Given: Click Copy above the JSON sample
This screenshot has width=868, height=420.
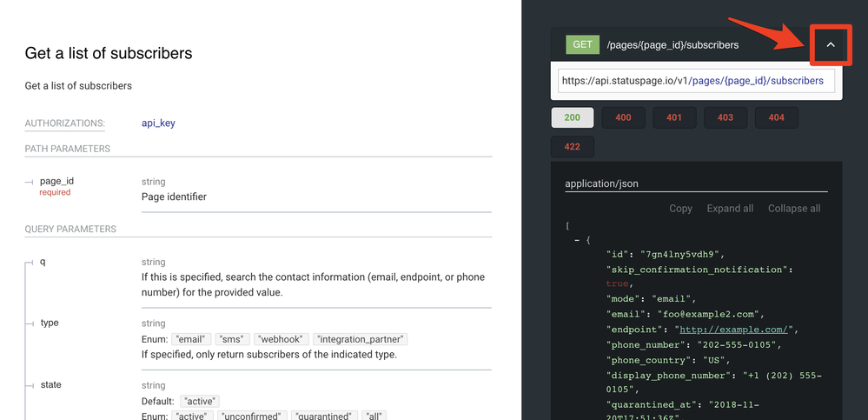Looking at the screenshot, I should point(680,209).
